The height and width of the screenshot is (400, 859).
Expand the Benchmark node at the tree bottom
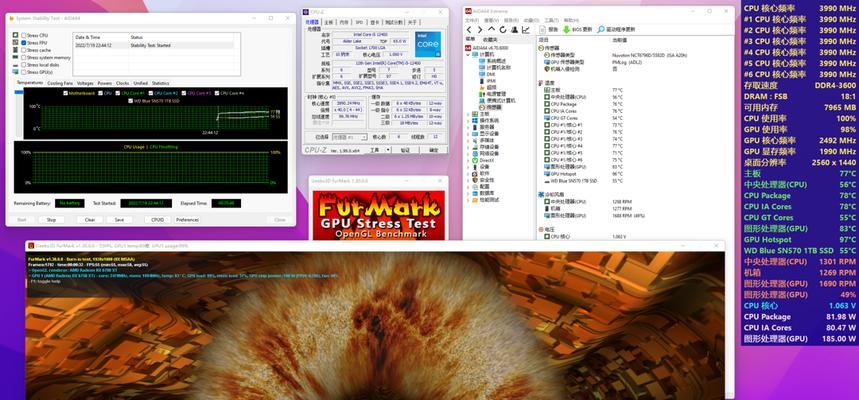(468, 199)
